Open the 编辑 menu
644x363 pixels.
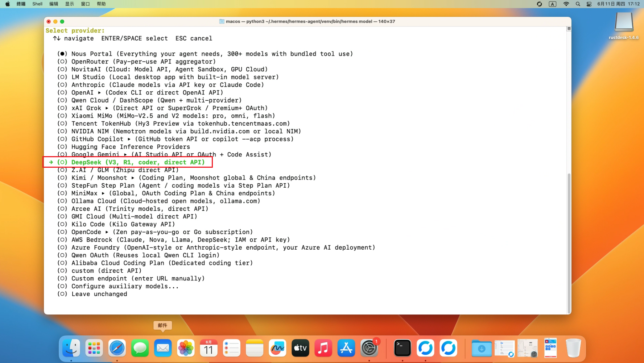(x=54, y=4)
